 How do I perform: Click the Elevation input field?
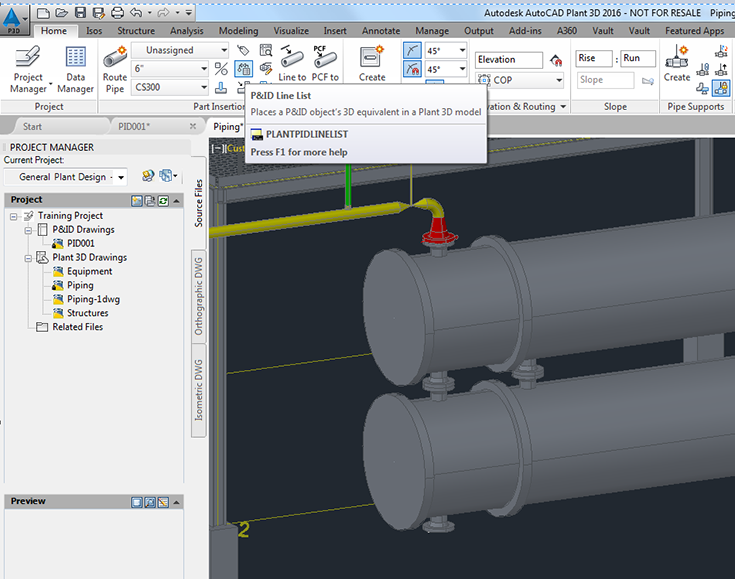[509, 60]
